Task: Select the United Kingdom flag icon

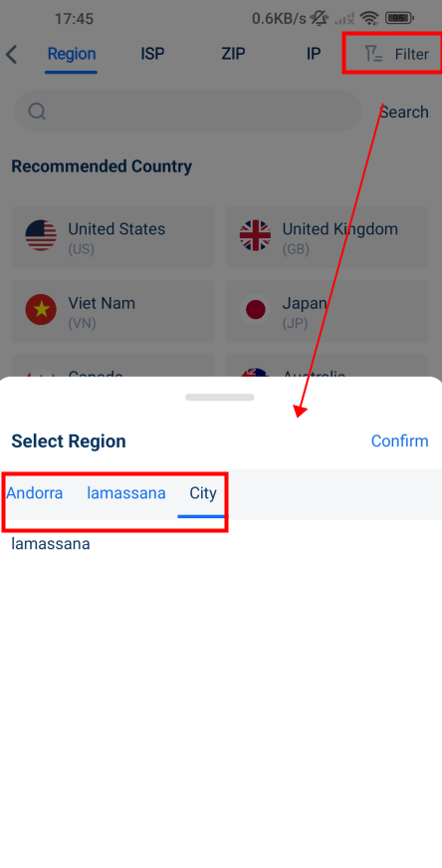Action: tap(255, 235)
